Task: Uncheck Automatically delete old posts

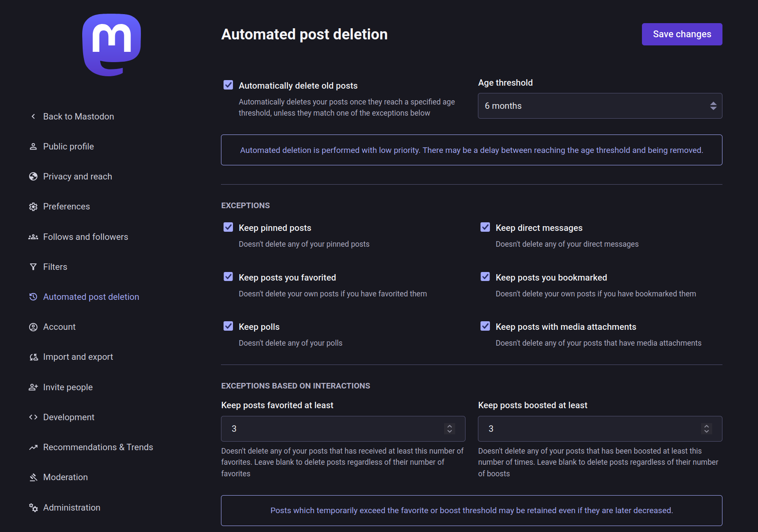Action: pos(228,85)
